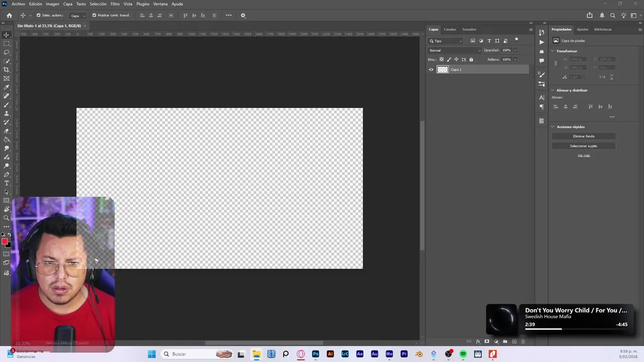This screenshot has width=644, height=362.
Task: Select the Move tool in toolbox
Action: (x=7, y=35)
